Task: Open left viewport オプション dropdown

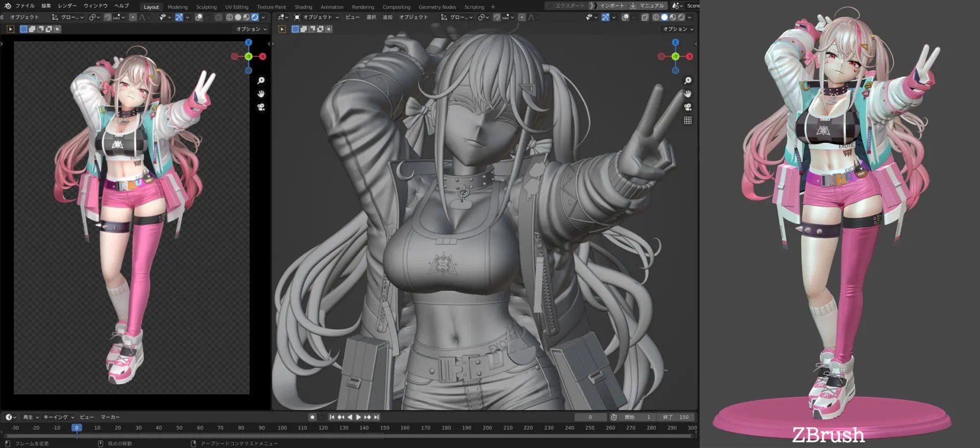Action: [251, 29]
